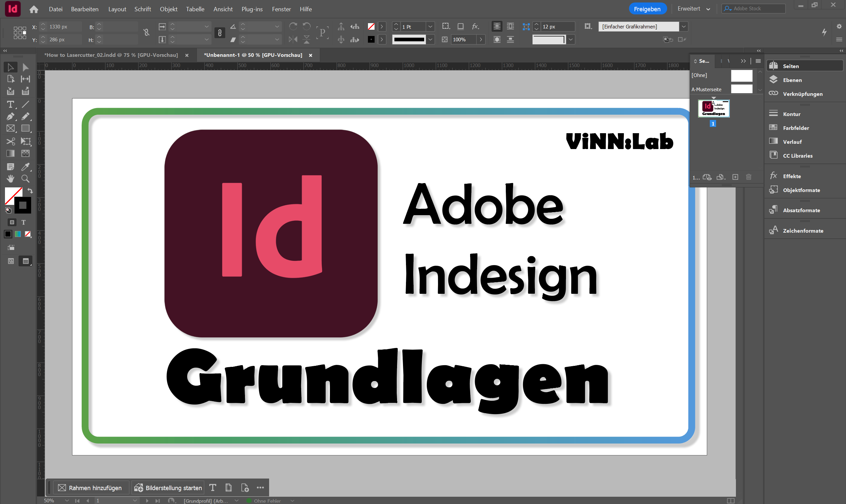Click the Freigeben button
Viewport: 846px width, 504px height.
coord(647,9)
